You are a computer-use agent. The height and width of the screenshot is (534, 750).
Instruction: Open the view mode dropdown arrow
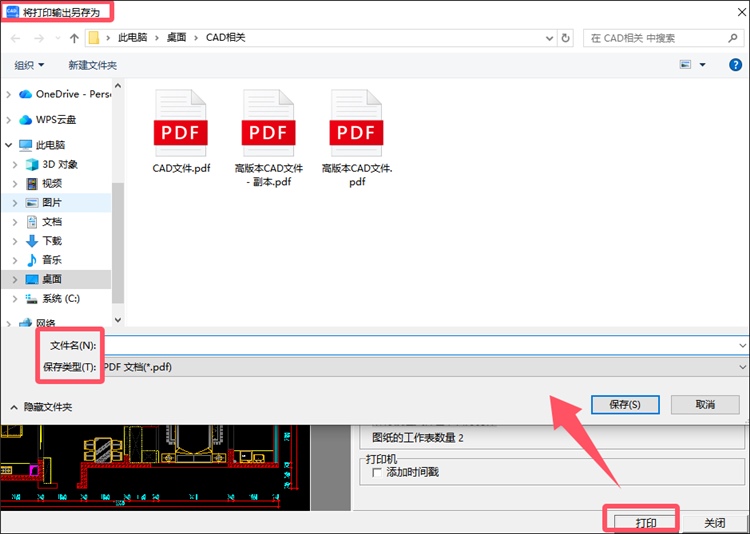point(703,65)
